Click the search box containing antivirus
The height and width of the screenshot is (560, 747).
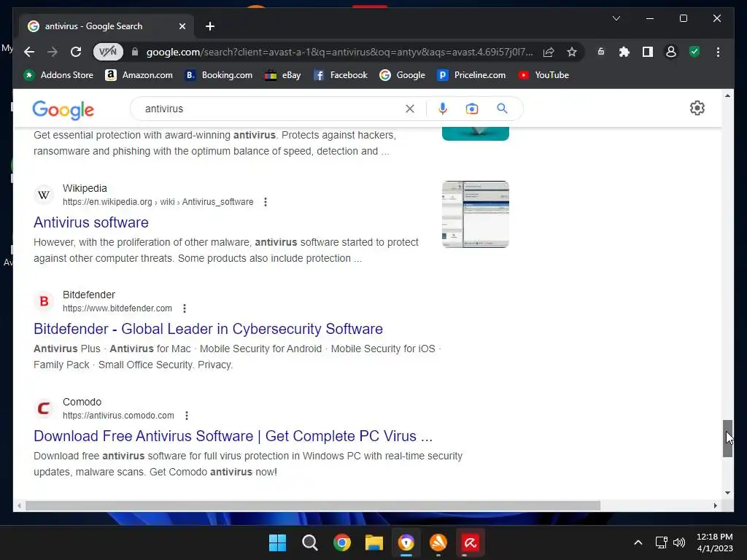pyautogui.click(x=271, y=109)
